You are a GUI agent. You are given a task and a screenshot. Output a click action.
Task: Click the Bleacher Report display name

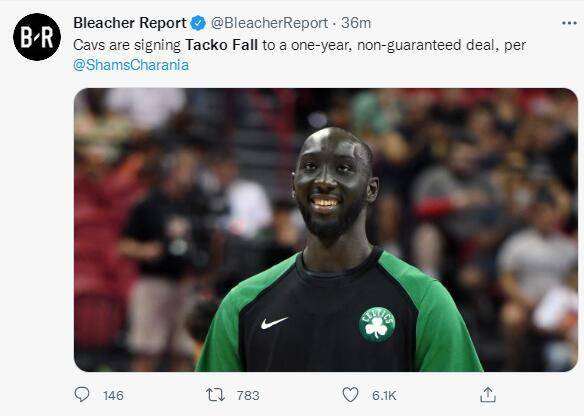click(130, 23)
